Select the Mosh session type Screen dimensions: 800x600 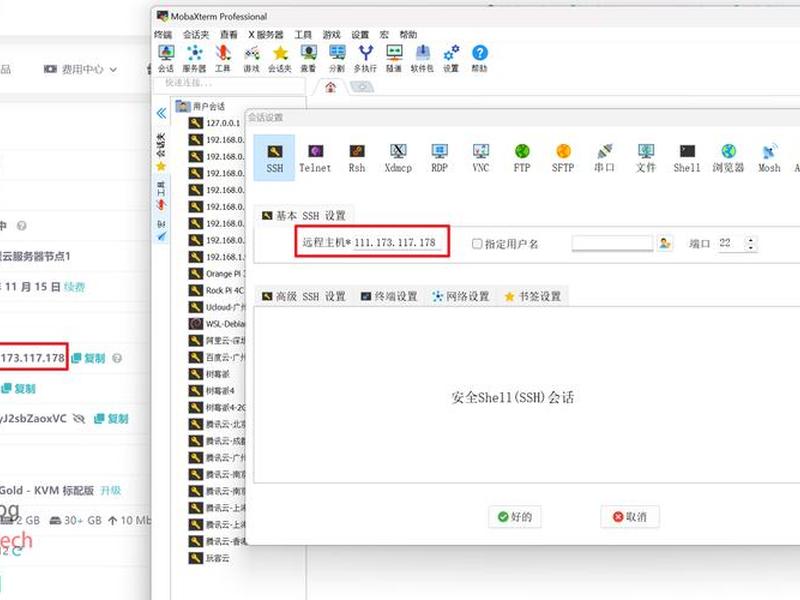tap(769, 158)
